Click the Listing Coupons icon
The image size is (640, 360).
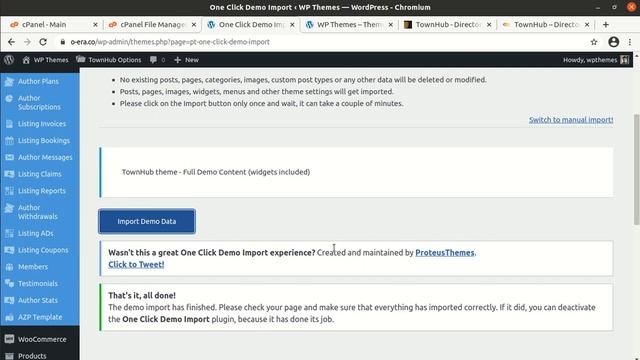[x=9, y=250]
